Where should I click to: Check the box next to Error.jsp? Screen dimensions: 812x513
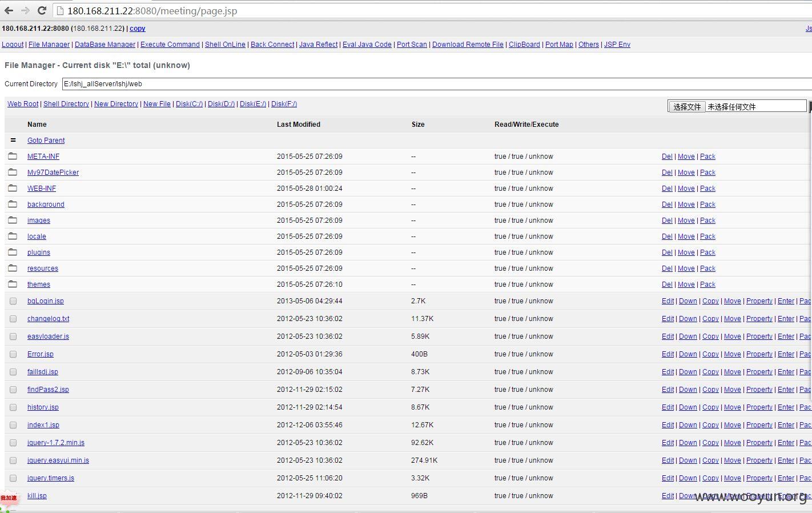13,354
